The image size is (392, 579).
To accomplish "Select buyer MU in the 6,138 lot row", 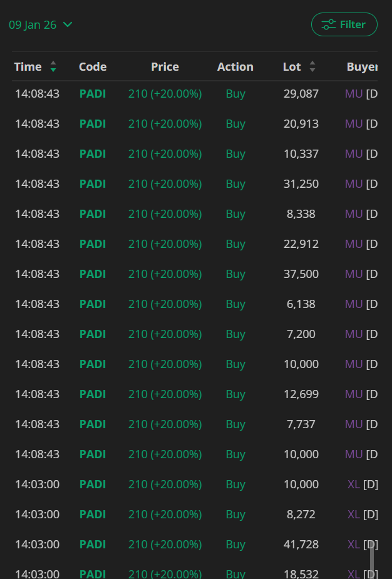I will [354, 304].
